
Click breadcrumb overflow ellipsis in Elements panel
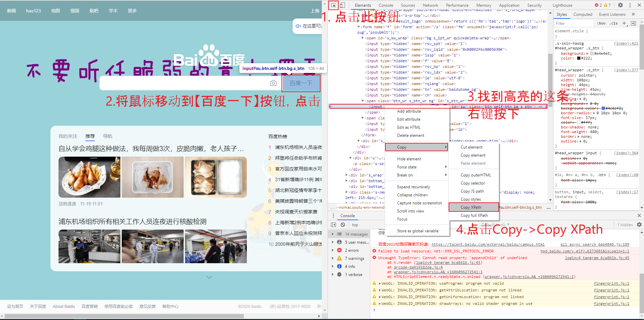549,207
